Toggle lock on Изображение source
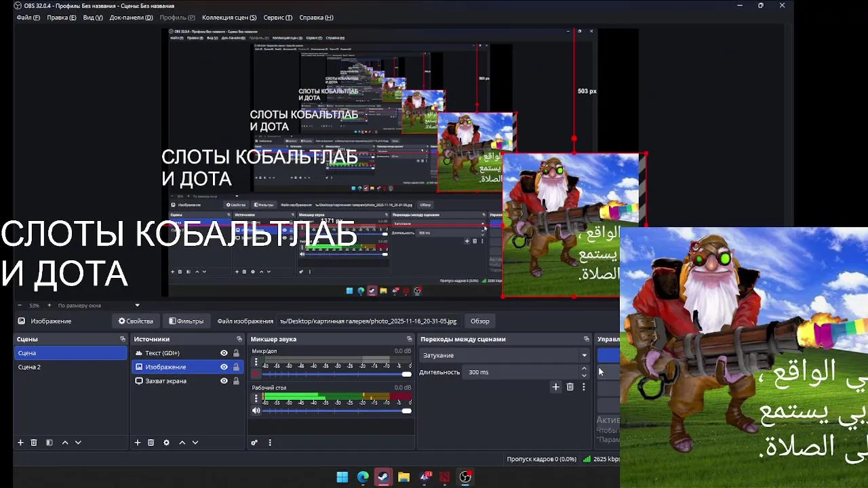Viewport: 868px width, 488px height. click(236, 367)
